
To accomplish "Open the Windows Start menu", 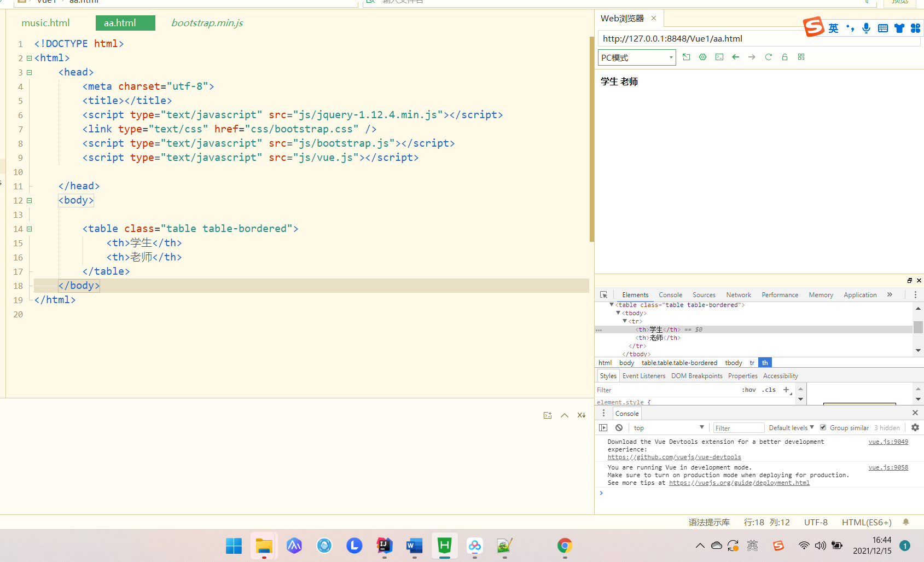I will point(234,546).
